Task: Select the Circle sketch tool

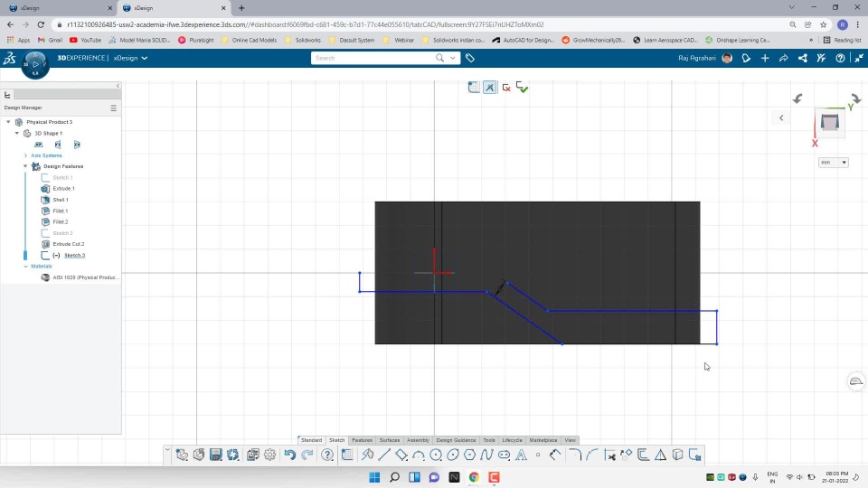Action: click(x=436, y=455)
